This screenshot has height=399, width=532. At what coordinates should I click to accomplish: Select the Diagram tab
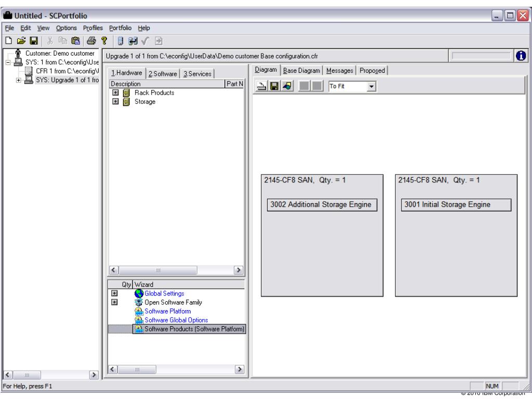(x=266, y=70)
